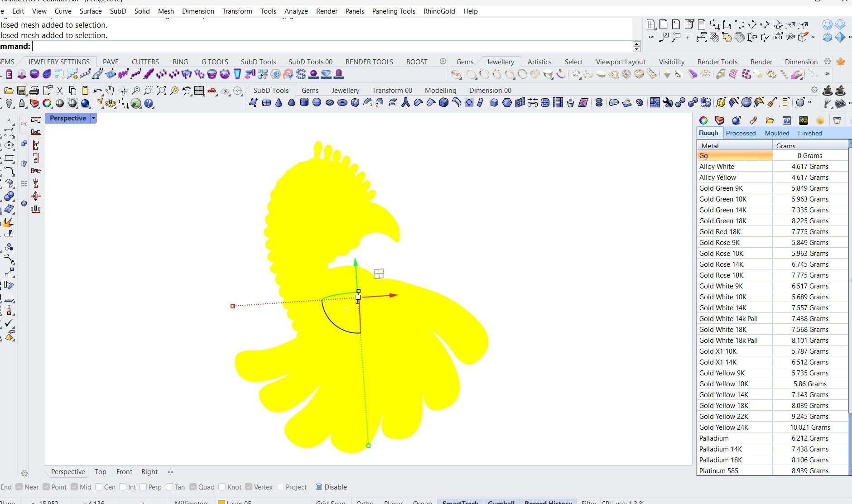Click the Undo arrow icon

point(97,91)
